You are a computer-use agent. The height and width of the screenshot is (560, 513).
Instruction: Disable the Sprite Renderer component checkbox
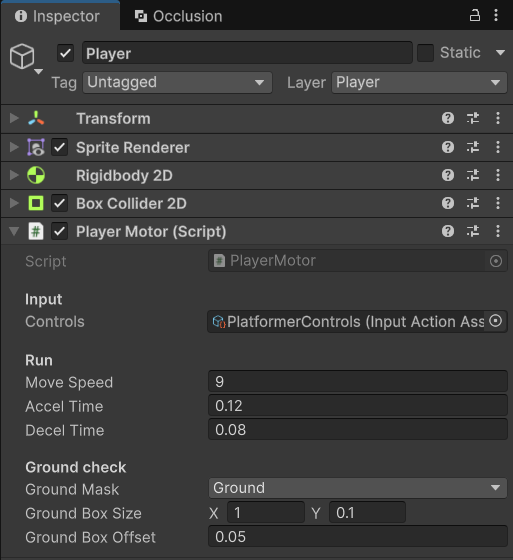[59, 148]
